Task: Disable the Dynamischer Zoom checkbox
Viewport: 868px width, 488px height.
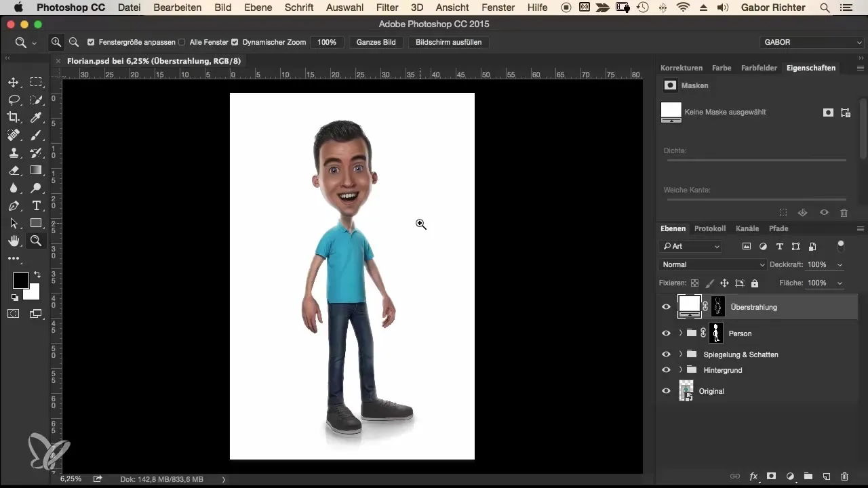Action: click(235, 42)
